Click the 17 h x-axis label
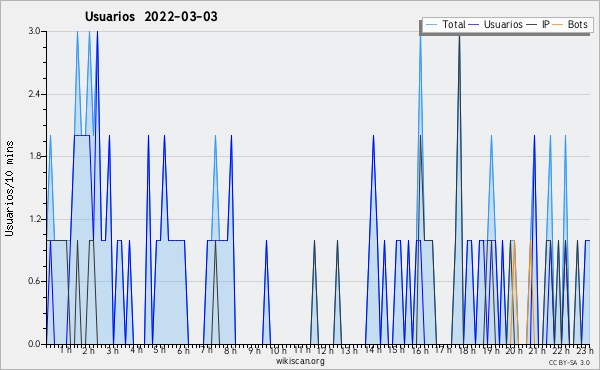The width and height of the screenshot is (600, 370). point(443,350)
